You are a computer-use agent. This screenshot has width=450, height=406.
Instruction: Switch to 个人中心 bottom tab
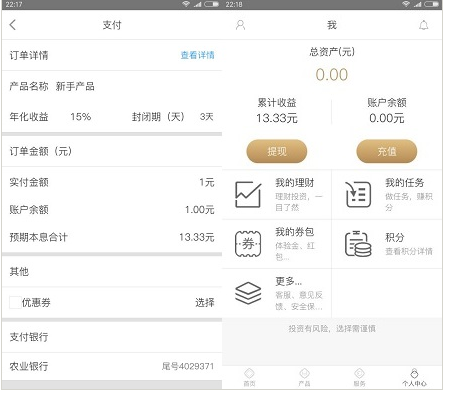[414, 377]
